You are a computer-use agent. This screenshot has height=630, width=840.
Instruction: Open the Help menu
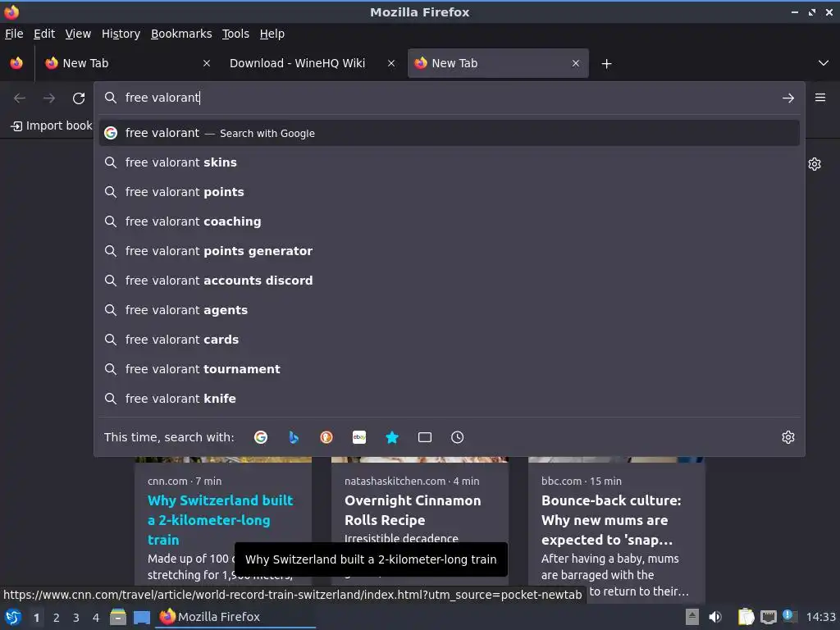pyautogui.click(x=272, y=34)
